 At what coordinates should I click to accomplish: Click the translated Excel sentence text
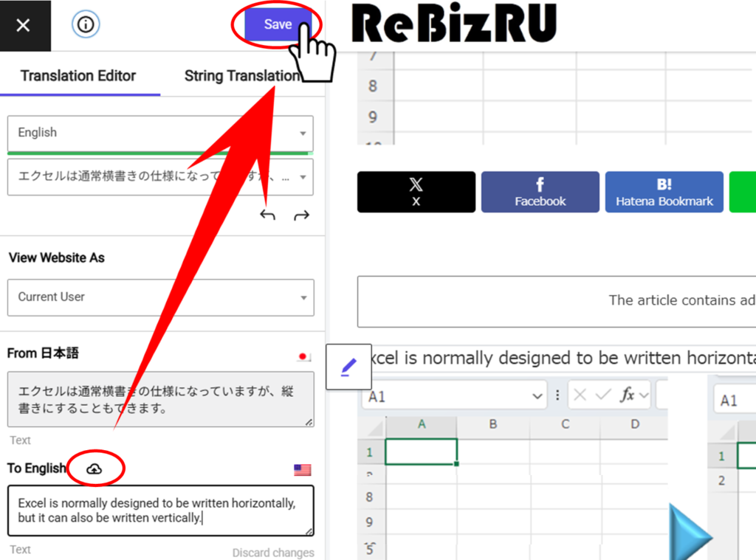tap(563, 358)
